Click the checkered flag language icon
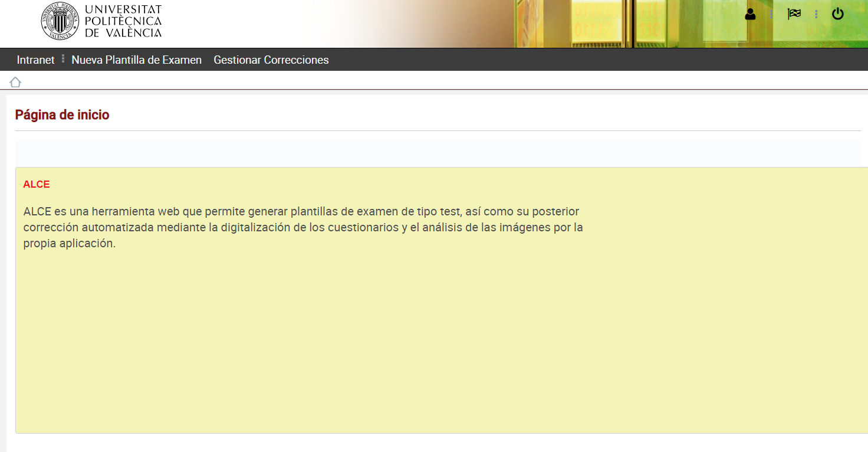The width and height of the screenshot is (868, 452). pos(794,14)
